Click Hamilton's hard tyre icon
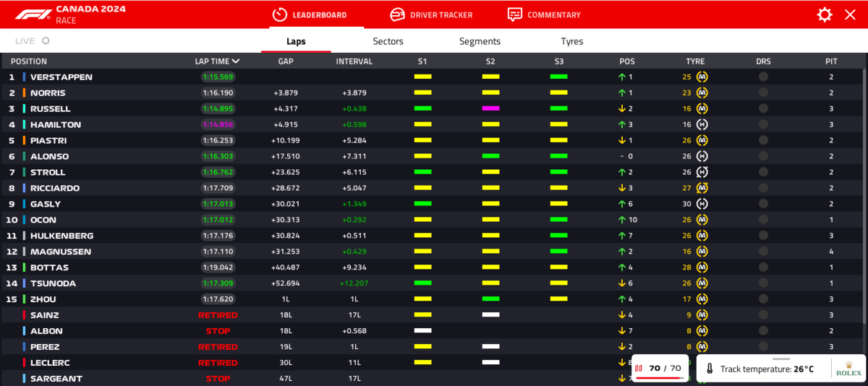Image resolution: width=868 pixels, height=386 pixels. click(x=702, y=124)
